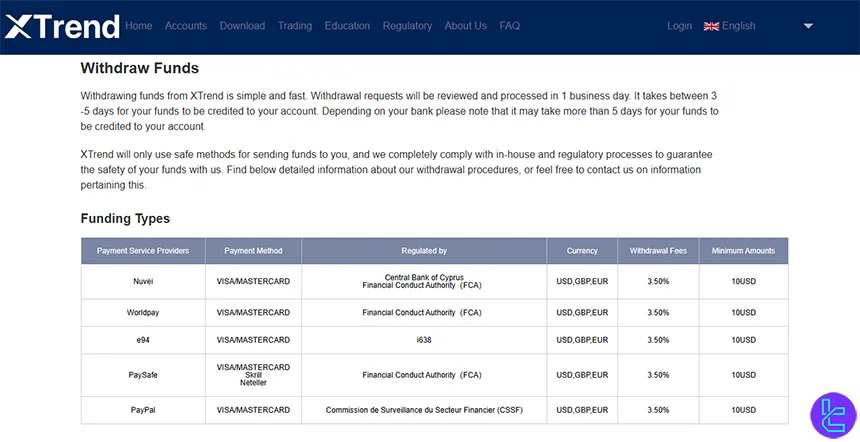Click Worldpay's Financial Conduct Authority cell
This screenshot has width=860, height=442.
coord(424,313)
